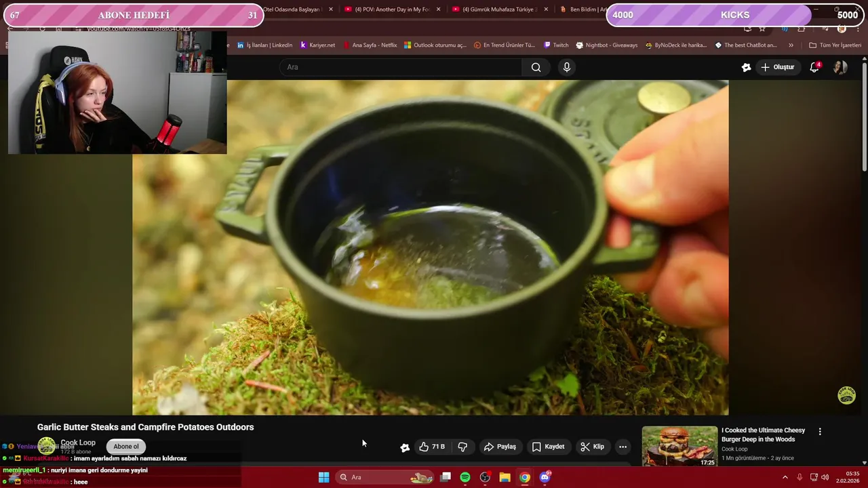Open Task View on the taskbar
Image resolution: width=868 pixels, height=488 pixels.
[x=446, y=477]
